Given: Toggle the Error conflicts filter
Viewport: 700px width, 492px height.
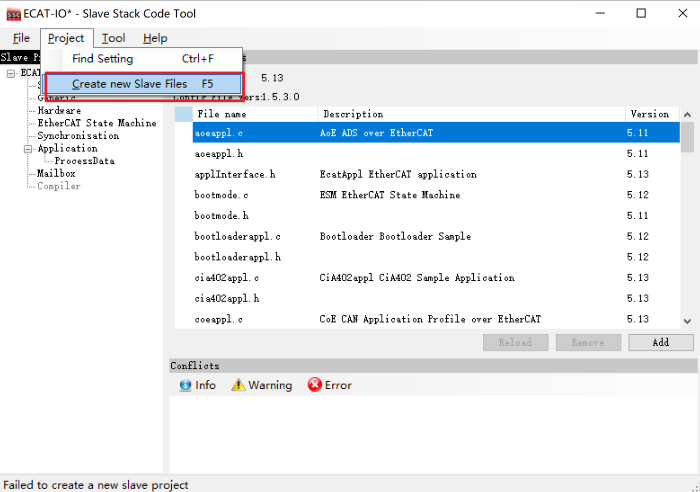Looking at the screenshot, I should [329, 385].
